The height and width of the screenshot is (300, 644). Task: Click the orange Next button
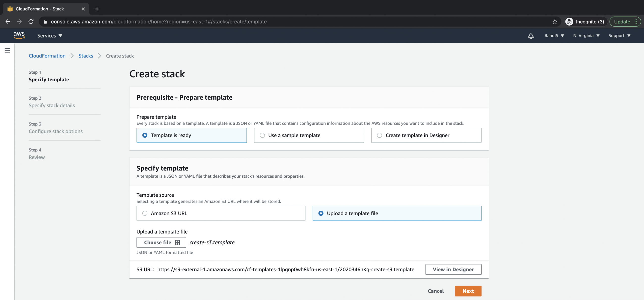(468, 291)
